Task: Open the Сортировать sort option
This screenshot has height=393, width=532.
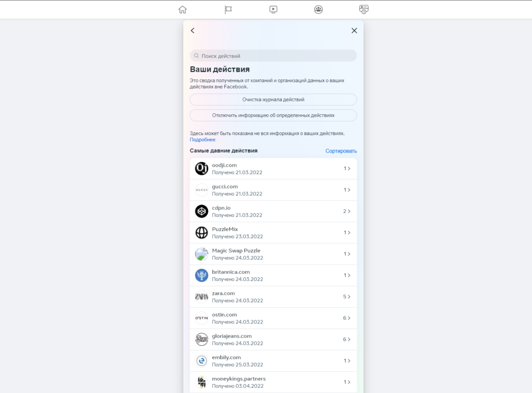Action: tap(341, 151)
